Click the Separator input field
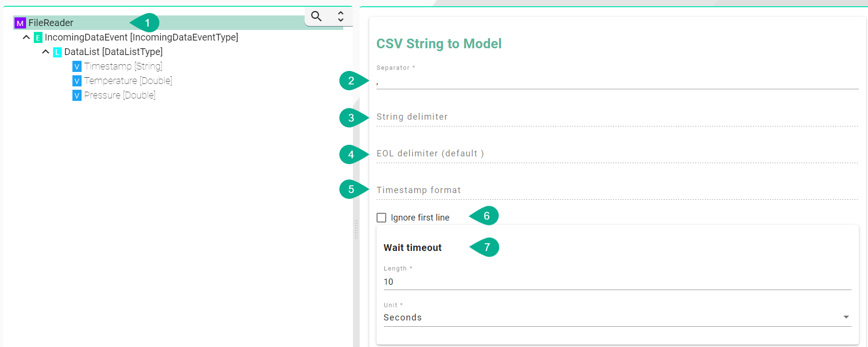Viewport: 868px width, 347px height. [x=617, y=82]
